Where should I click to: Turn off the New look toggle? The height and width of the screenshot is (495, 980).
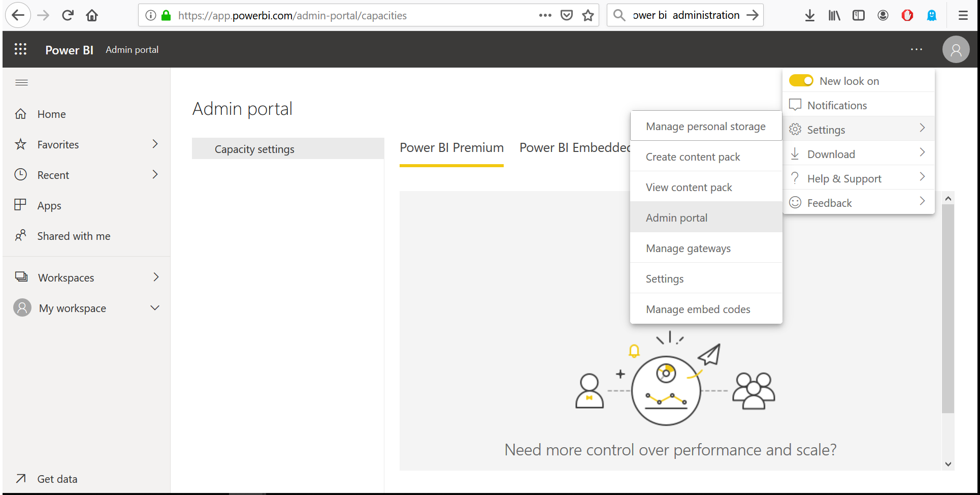pyautogui.click(x=801, y=81)
